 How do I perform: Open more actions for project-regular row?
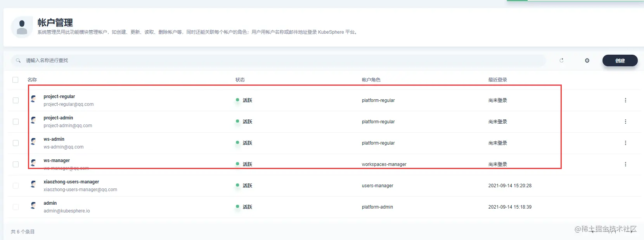point(625,100)
